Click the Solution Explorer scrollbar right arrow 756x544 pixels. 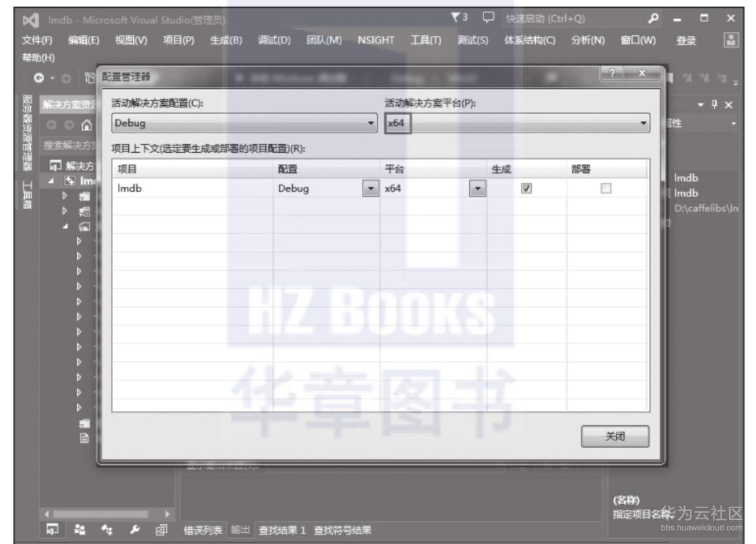click(167, 514)
